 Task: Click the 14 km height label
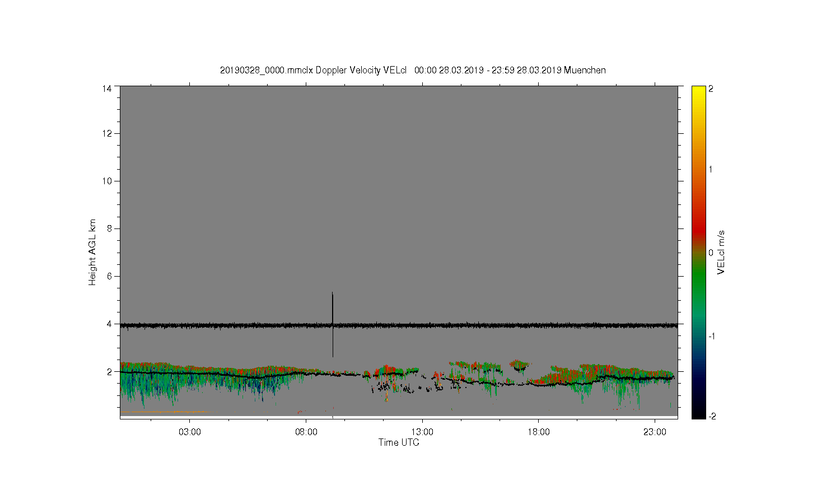(x=107, y=88)
